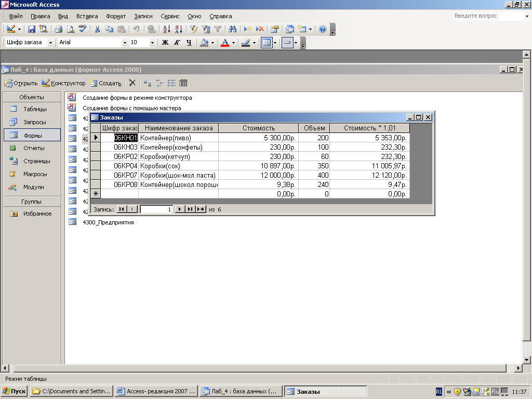The height and width of the screenshot is (399, 532).
Task: Open Пуск start button
Action: [14, 391]
